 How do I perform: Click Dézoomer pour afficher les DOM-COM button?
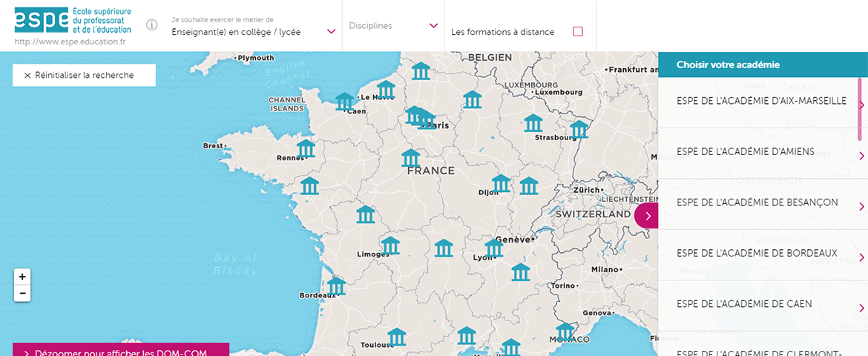click(x=121, y=349)
